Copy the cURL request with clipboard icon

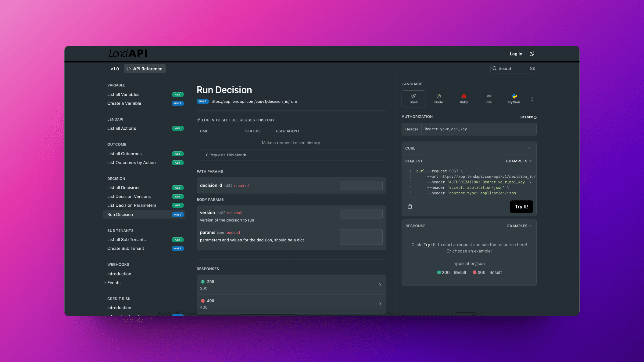click(410, 207)
